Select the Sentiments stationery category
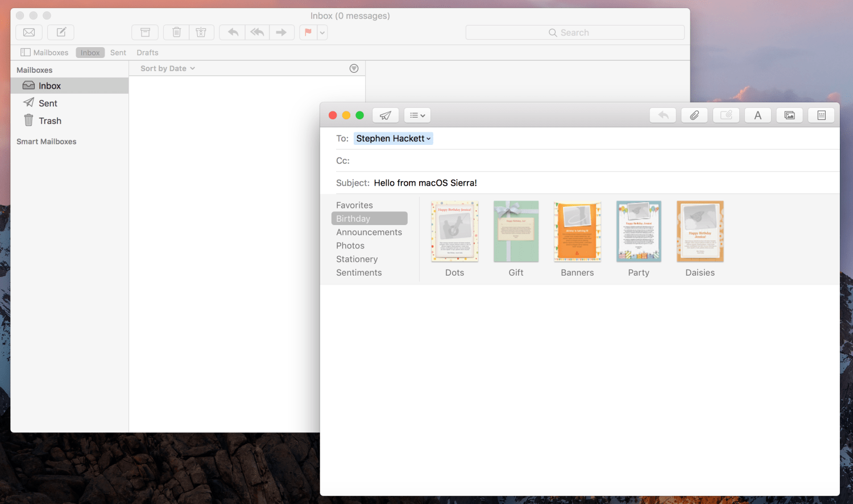This screenshot has height=504, width=853. click(x=359, y=273)
